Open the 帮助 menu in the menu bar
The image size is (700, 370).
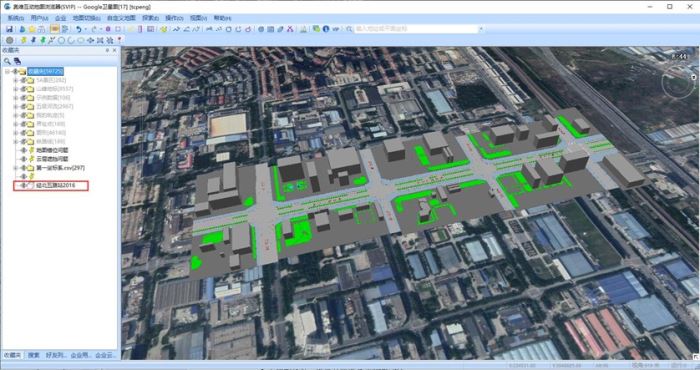222,18
